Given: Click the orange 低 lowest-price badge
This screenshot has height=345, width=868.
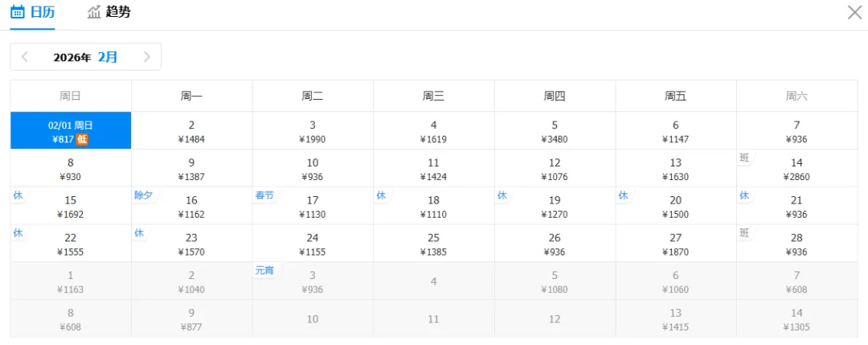Looking at the screenshot, I should click(82, 139).
